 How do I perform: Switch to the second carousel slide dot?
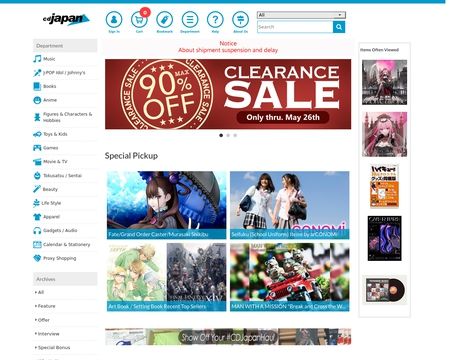[x=228, y=135]
